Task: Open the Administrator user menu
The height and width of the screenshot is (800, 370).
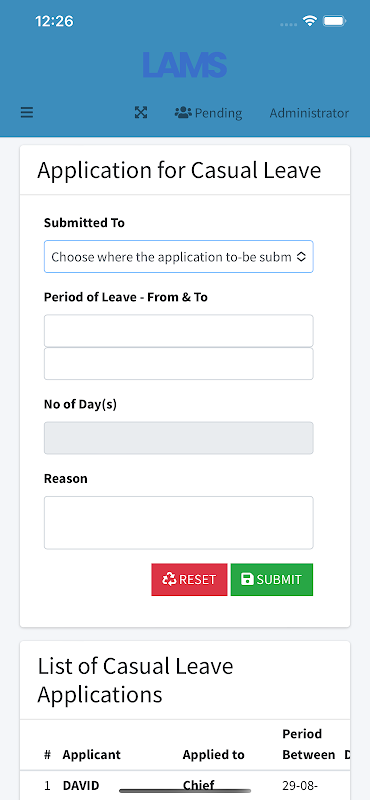Action: tap(309, 113)
